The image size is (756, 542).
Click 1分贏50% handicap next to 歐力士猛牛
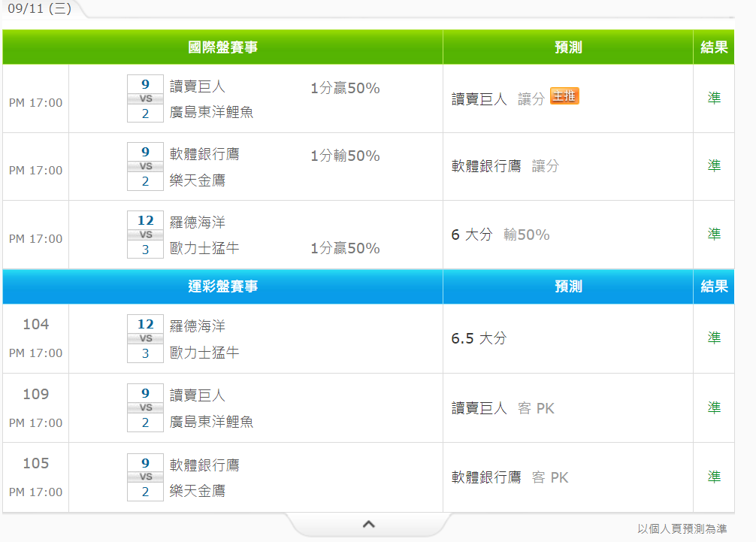click(345, 248)
